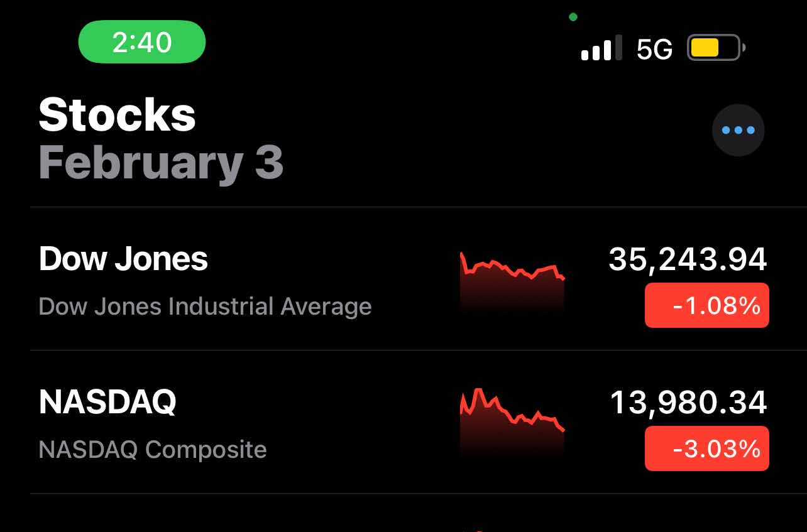Tap the cellular signal bars icon
Viewport: 807px width, 532px height.
[601, 48]
